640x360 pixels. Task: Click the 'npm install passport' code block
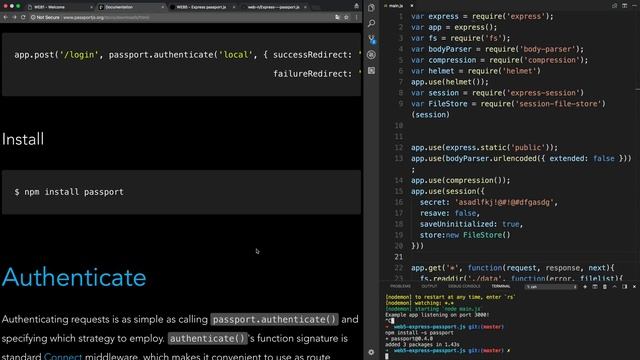(x=181, y=192)
